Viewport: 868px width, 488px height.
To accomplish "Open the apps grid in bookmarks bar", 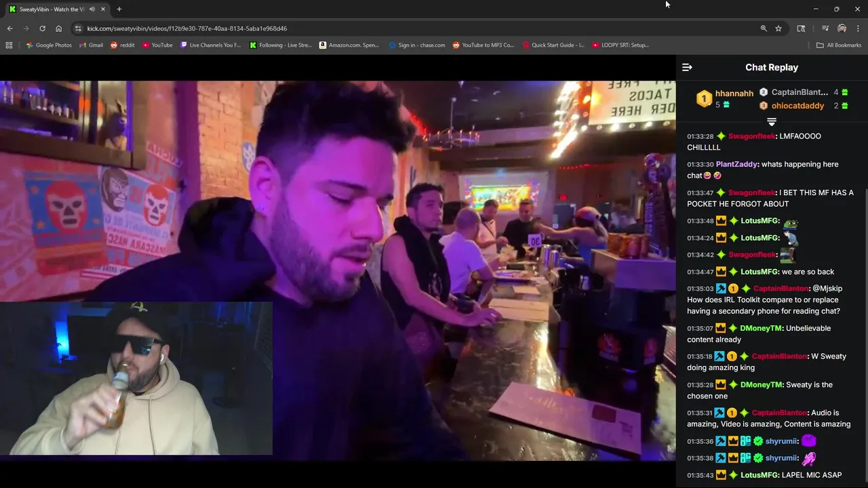I will [x=9, y=45].
